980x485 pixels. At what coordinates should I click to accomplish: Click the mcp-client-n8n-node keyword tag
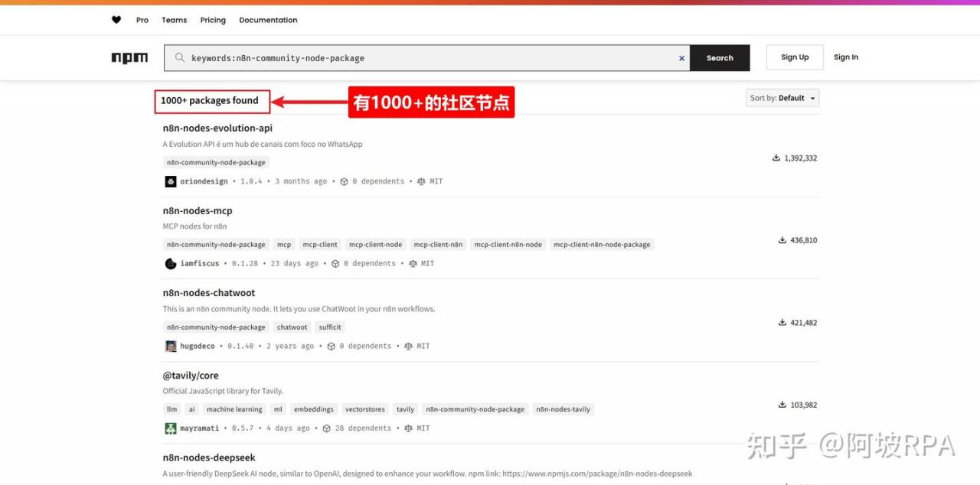[508, 245]
